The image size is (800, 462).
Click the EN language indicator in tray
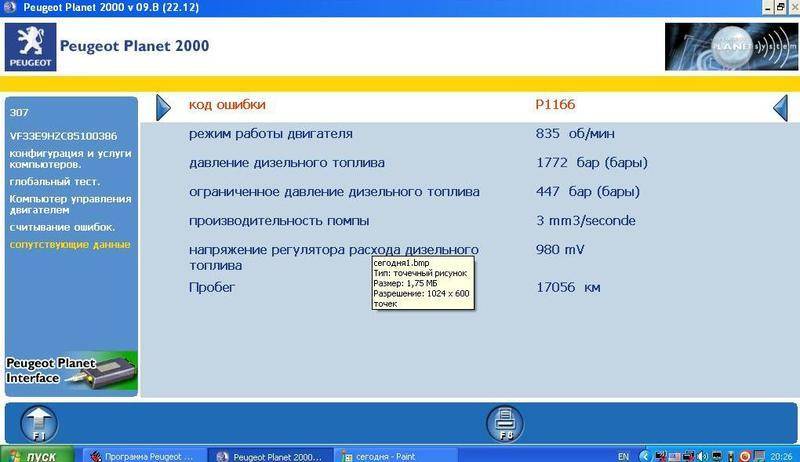pos(624,455)
